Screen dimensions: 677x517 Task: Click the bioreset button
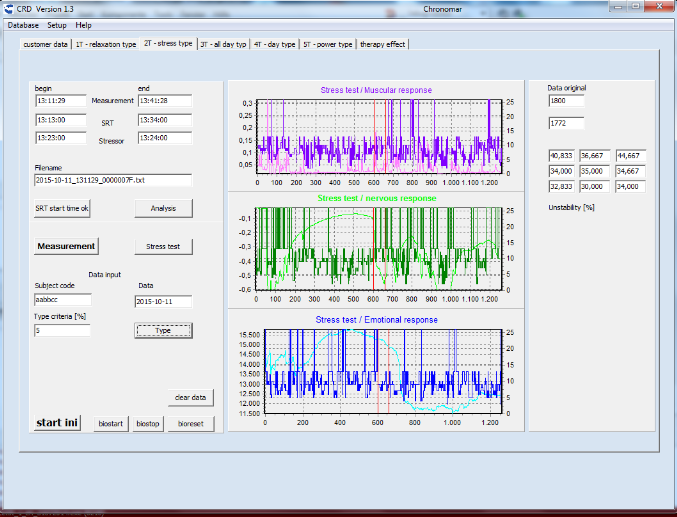pyautogui.click(x=190, y=424)
